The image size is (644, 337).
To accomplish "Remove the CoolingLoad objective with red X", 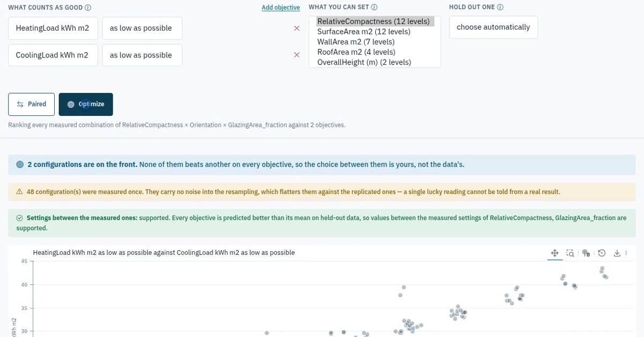I will pos(297,55).
